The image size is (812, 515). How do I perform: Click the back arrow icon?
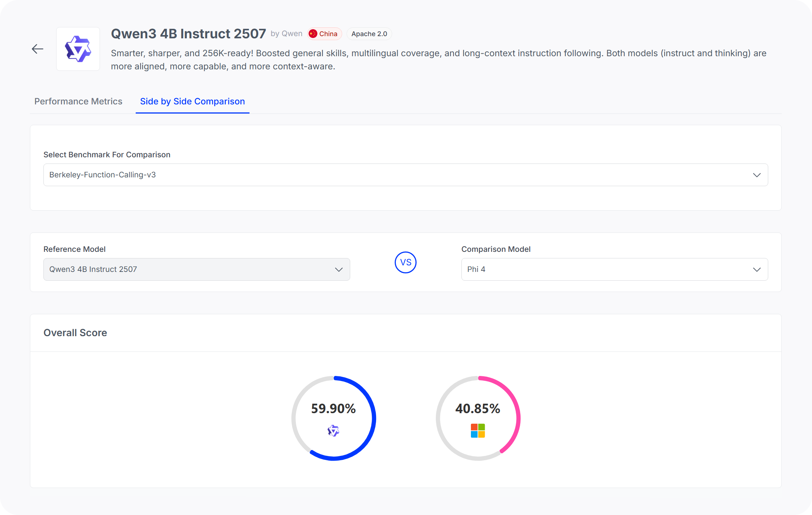tap(38, 49)
